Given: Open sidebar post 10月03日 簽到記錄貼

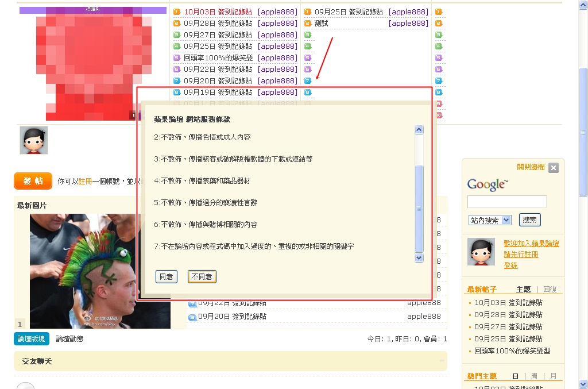Looking at the screenshot, I should pyautogui.click(x=509, y=302).
